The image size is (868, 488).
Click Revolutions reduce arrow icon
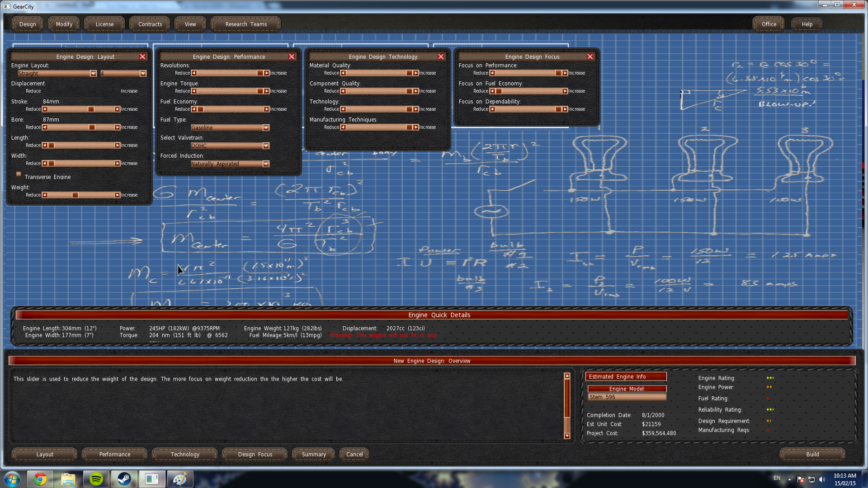pyautogui.click(x=194, y=73)
